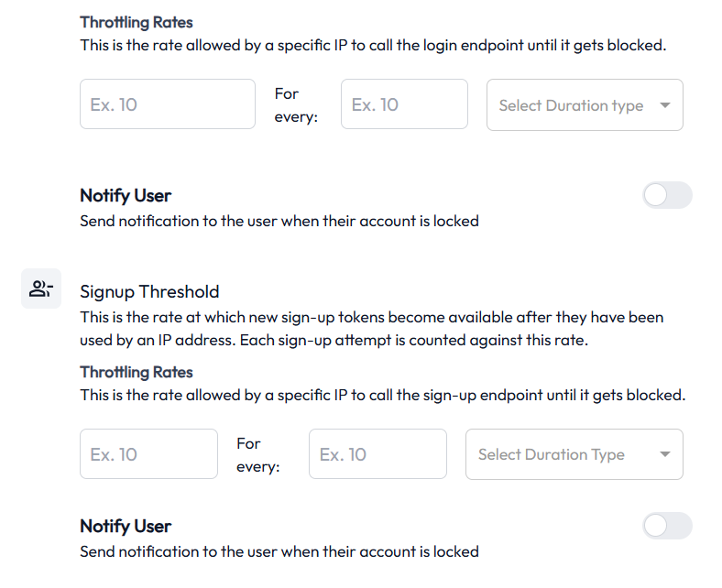The height and width of the screenshot is (588, 722).
Task: Click the caret arrow in login Duration type dropdown
Action: (664, 105)
